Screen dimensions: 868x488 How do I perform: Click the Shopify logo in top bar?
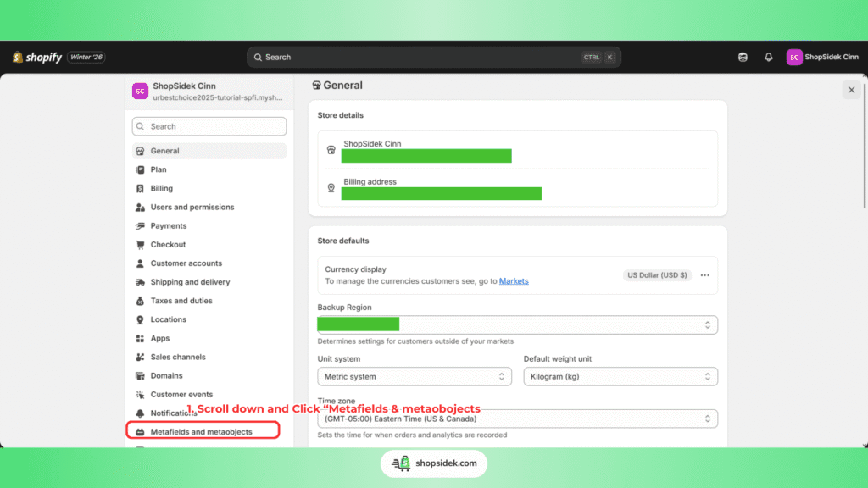pos(37,58)
